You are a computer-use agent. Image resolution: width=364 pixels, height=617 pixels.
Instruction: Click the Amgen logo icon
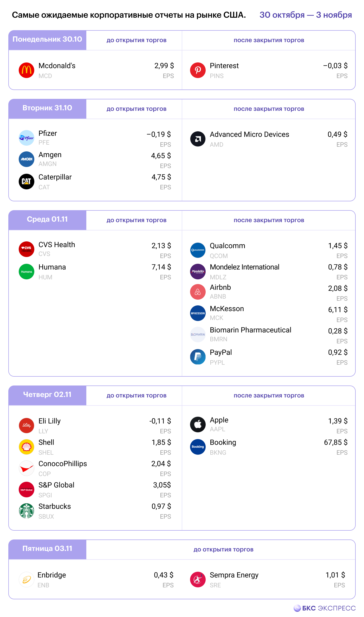27,159
